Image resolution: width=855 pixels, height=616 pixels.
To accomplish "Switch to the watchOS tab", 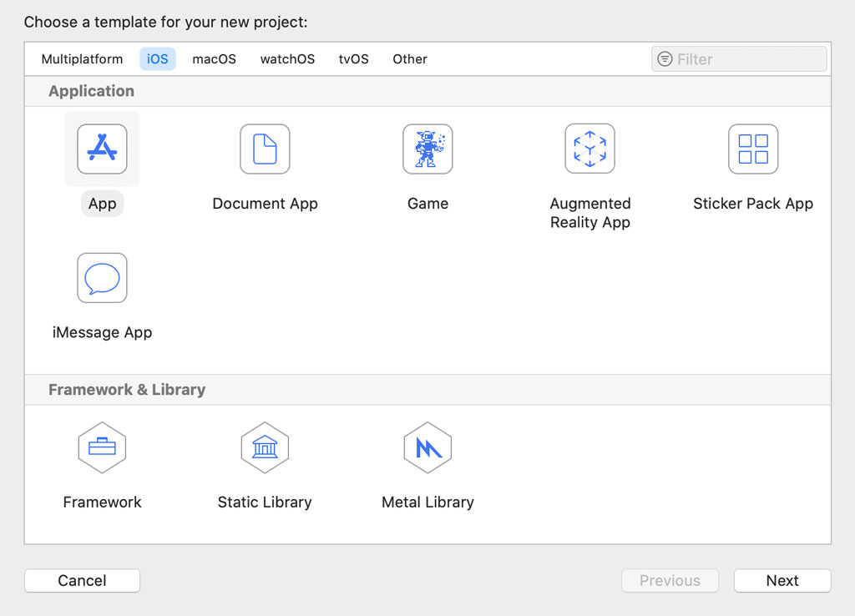I will point(287,59).
